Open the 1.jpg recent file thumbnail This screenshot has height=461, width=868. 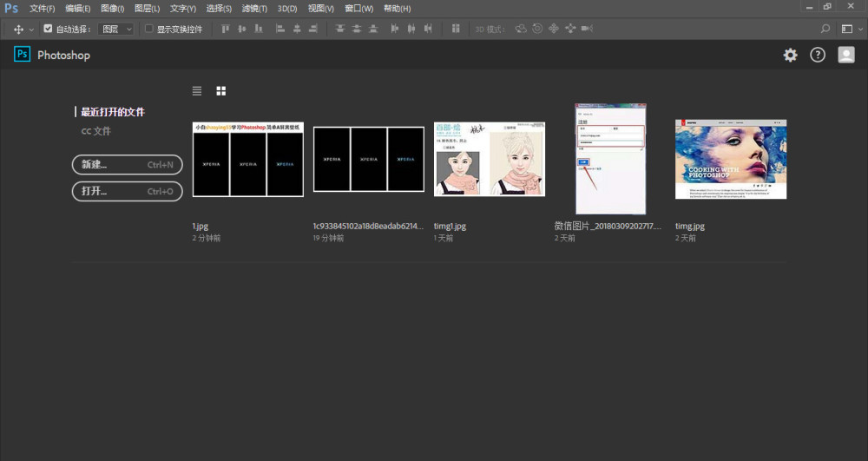pyautogui.click(x=247, y=159)
